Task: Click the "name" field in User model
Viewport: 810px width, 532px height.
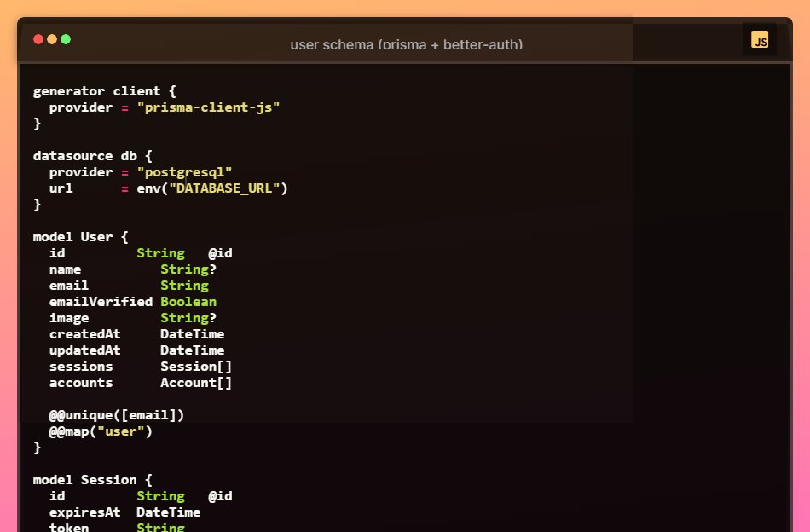Action: (65, 269)
